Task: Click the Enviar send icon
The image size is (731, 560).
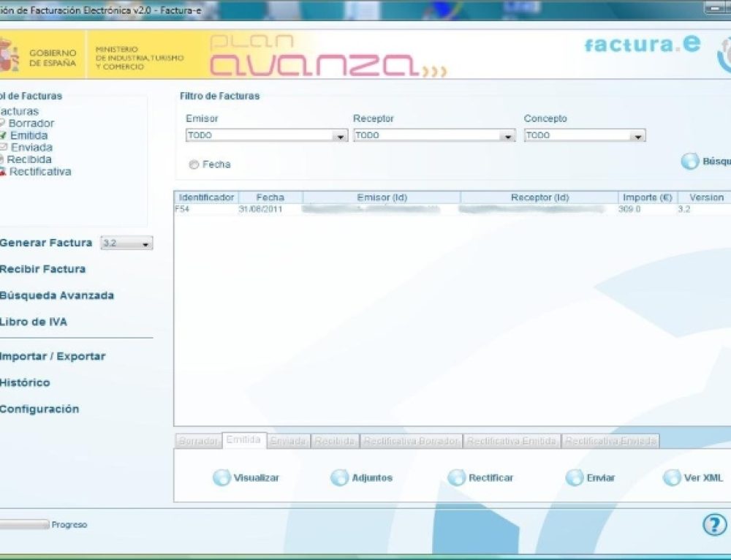Action: pyautogui.click(x=575, y=478)
